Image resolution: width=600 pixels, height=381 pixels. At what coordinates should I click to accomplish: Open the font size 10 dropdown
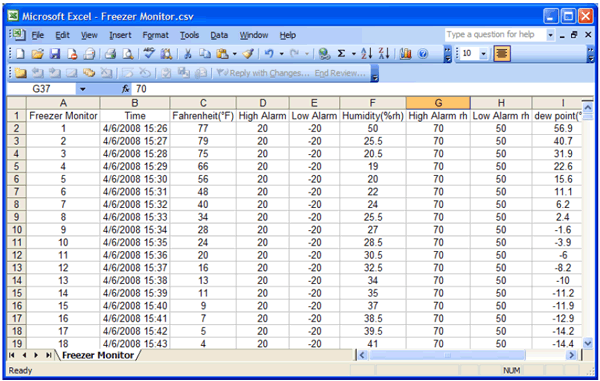[x=484, y=54]
